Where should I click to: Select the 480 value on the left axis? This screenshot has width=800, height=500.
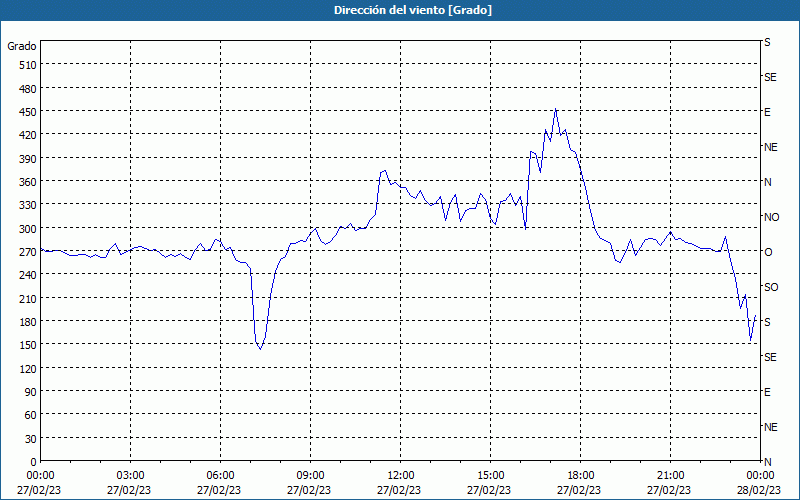point(28,89)
